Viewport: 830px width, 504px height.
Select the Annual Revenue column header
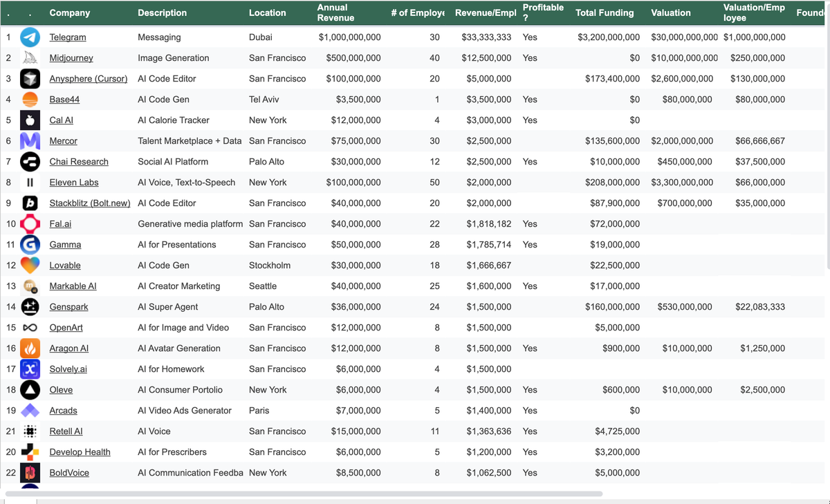pos(335,12)
